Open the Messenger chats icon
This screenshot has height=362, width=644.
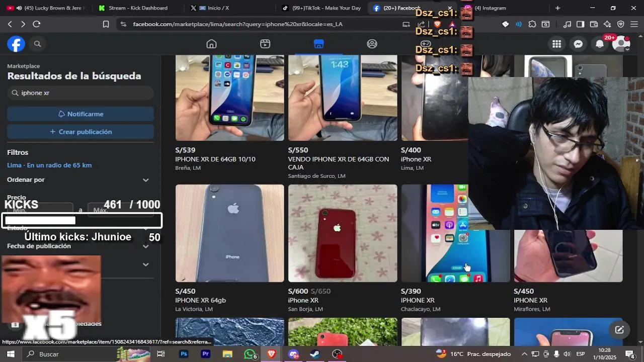tap(578, 44)
